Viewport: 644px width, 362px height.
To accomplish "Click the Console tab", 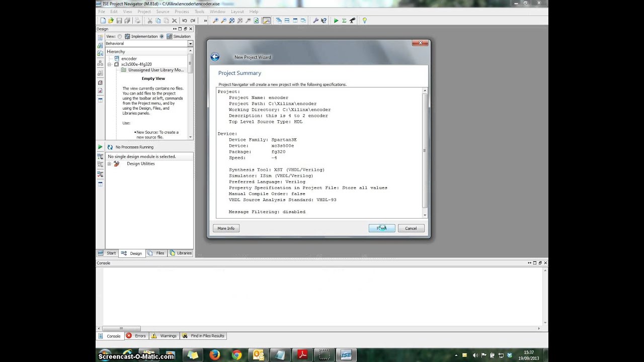I will click(x=109, y=336).
